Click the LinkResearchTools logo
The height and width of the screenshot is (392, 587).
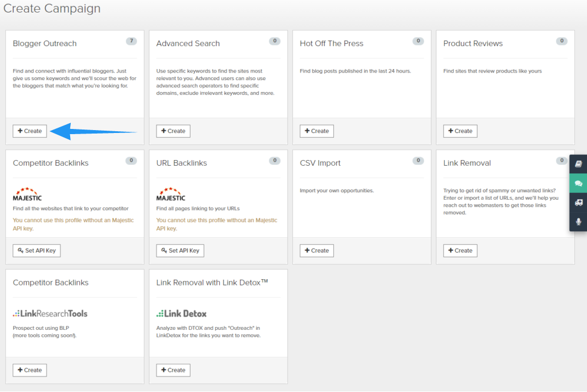[x=50, y=314]
